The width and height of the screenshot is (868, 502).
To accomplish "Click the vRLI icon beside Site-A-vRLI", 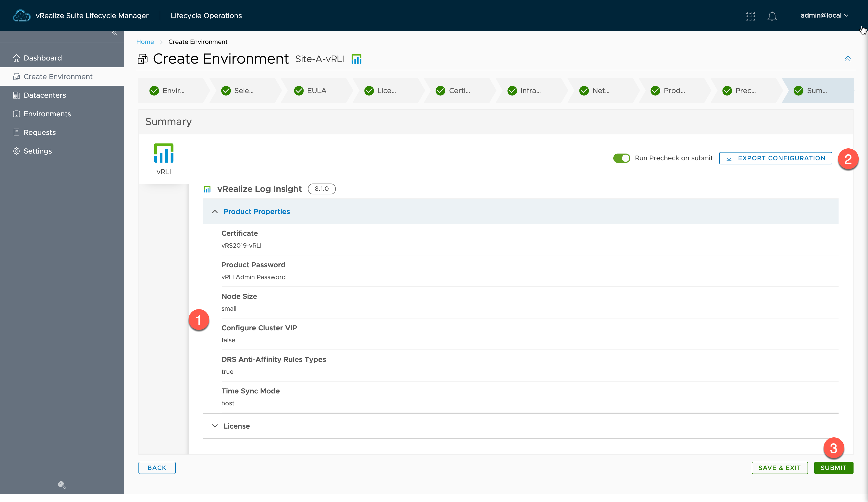I will (357, 59).
